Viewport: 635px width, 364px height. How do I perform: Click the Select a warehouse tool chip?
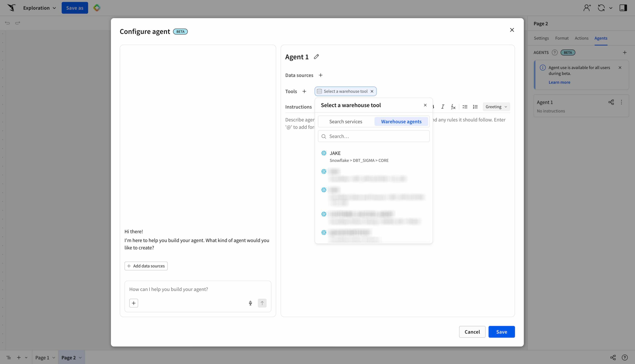[345, 91]
